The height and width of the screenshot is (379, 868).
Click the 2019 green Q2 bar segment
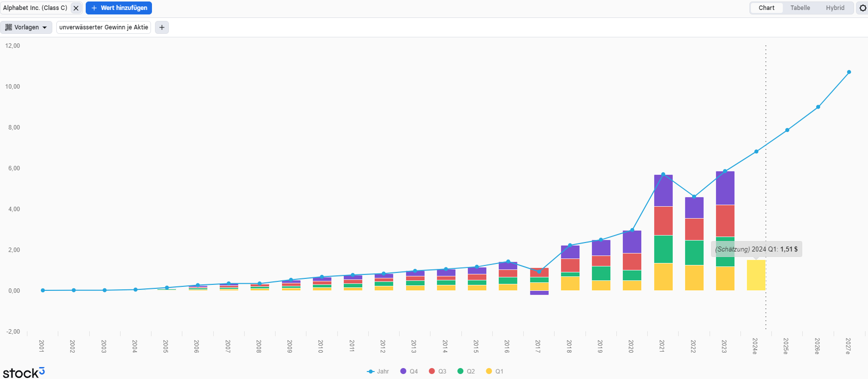point(601,273)
